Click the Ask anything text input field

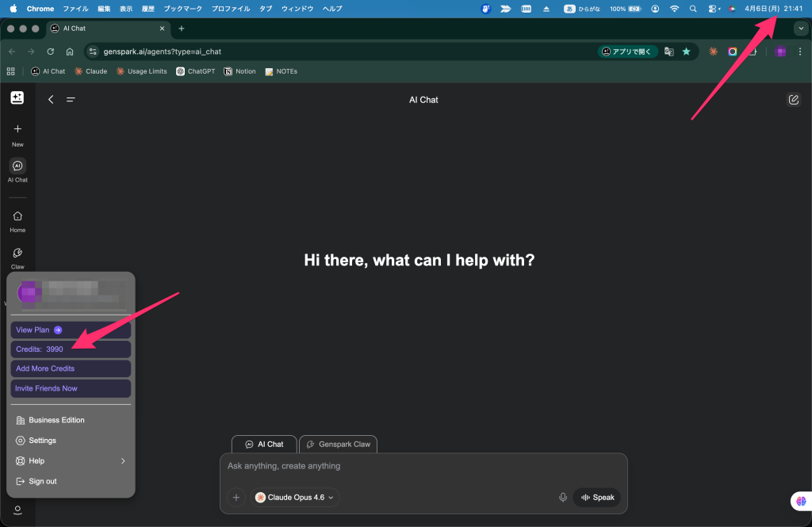[423, 467]
